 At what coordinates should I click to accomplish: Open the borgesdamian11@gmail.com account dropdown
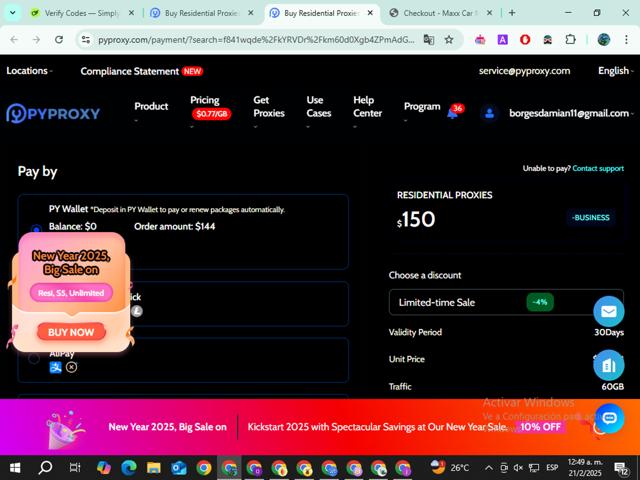571,113
